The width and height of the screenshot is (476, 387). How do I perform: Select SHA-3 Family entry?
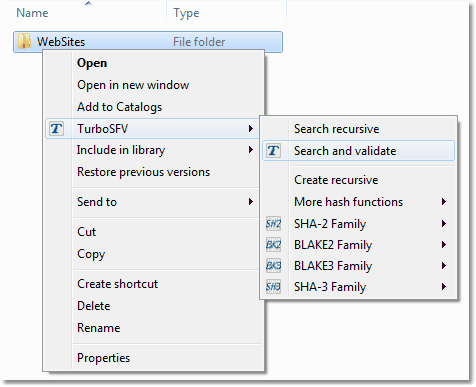(358, 287)
